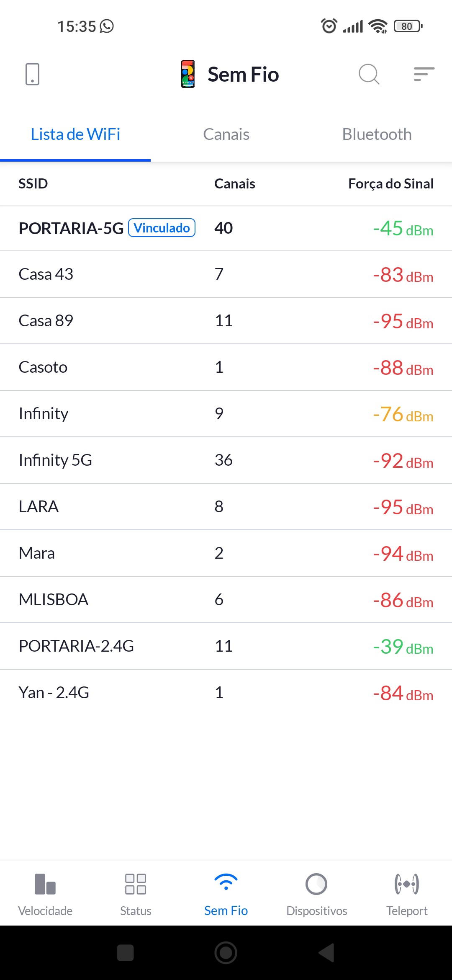Tap the Pixel phone thumbnail
452x980 pixels.
click(188, 74)
